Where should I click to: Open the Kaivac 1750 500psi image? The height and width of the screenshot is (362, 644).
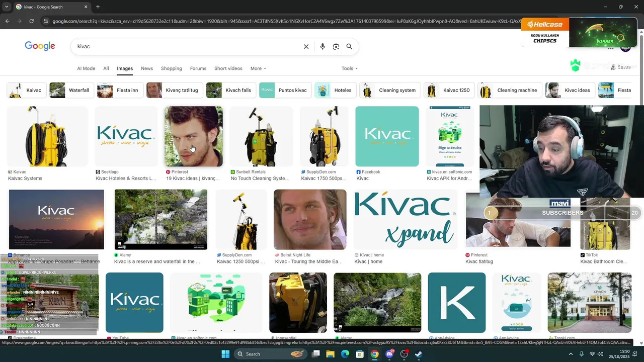click(324, 136)
